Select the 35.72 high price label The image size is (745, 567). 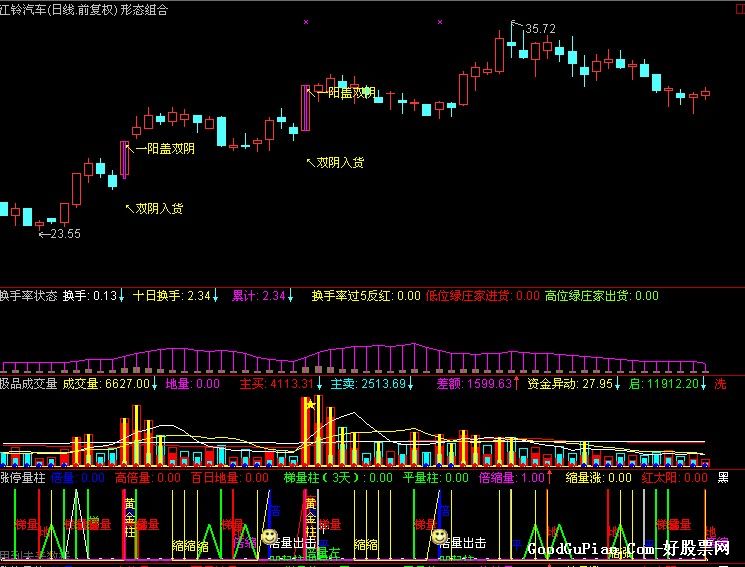click(540, 29)
